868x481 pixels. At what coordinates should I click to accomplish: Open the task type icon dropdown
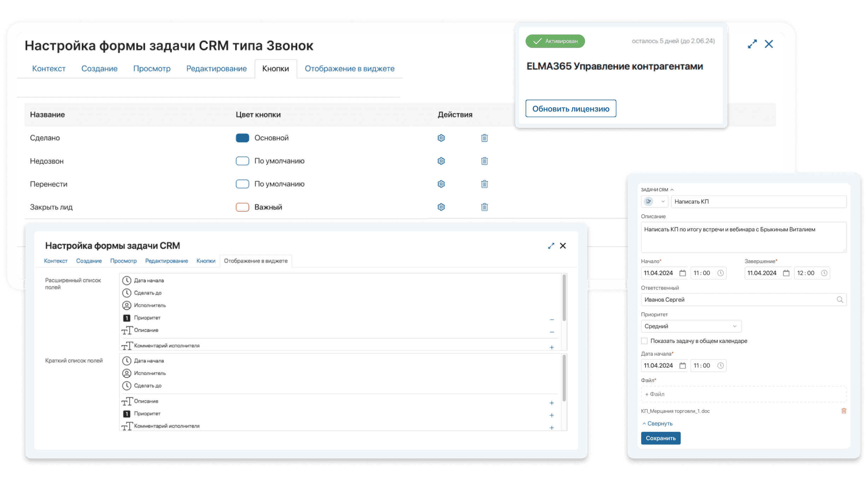pyautogui.click(x=654, y=202)
